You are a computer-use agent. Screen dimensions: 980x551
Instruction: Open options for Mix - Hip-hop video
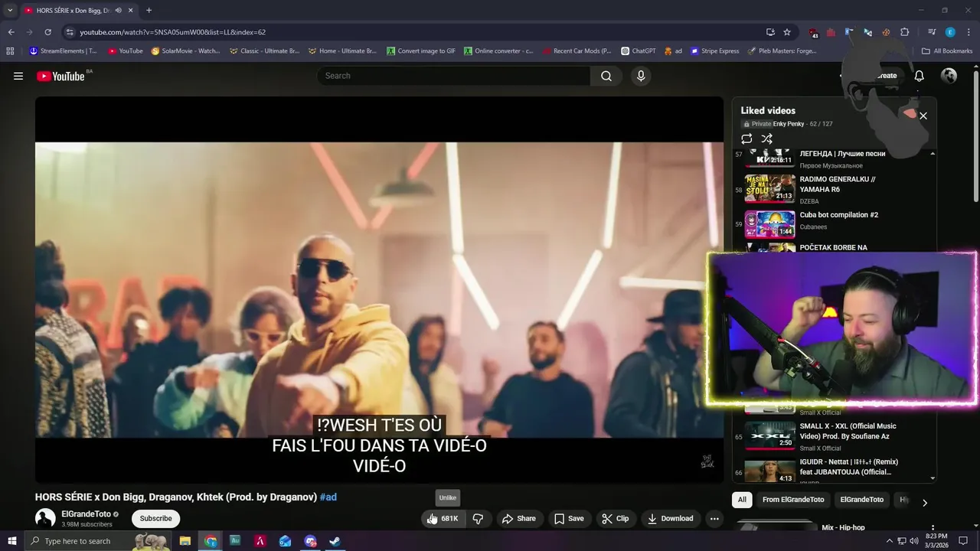[x=933, y=528]
